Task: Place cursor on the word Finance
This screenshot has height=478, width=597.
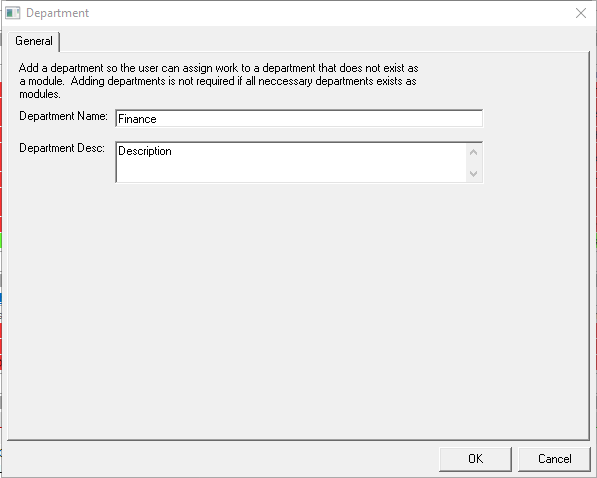Action: coord(137,119)
